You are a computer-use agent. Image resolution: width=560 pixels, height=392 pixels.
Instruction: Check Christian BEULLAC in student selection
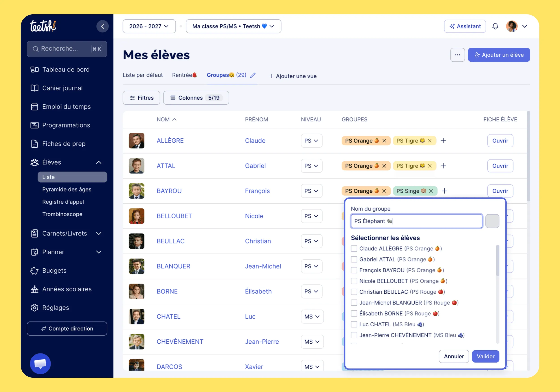point(354,292)
